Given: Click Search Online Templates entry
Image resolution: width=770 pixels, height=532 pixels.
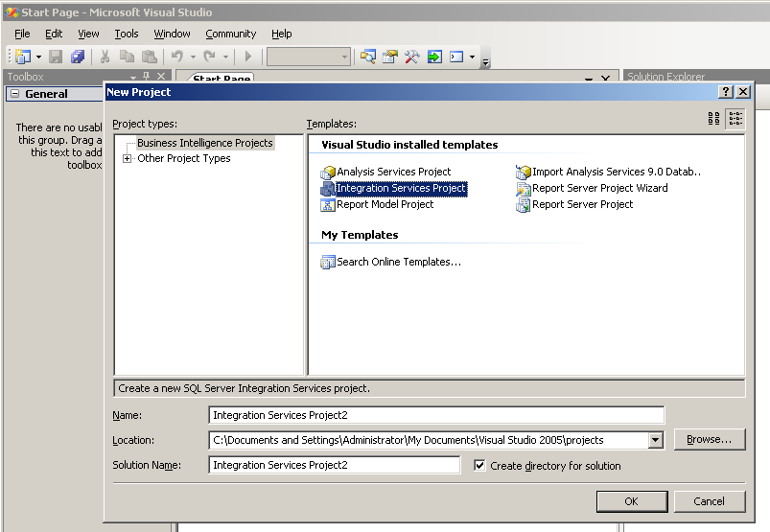Looking at the screenshot, I should coord(391,262).
